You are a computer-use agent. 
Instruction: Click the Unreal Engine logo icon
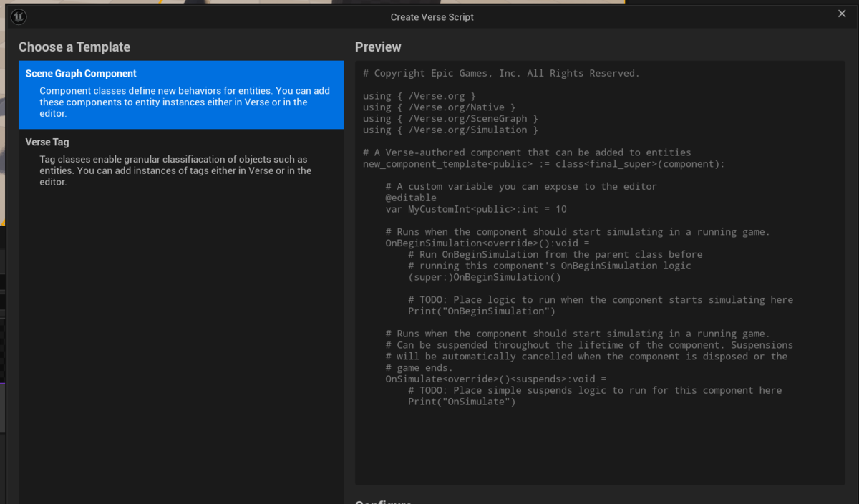tap(19, 16)
